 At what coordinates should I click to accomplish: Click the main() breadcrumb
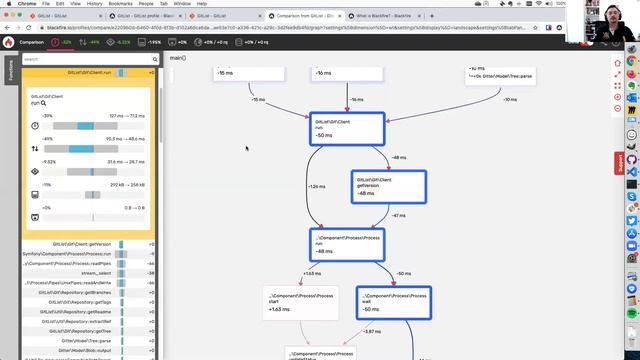click(x=178, y=58)
